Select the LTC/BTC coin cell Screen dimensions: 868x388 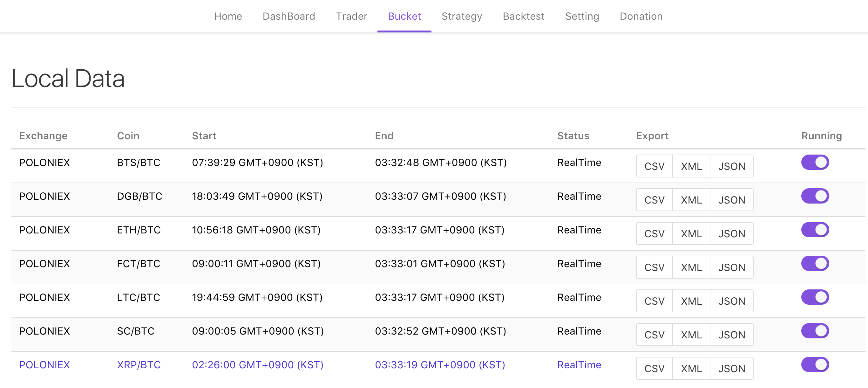click(139, 297)
